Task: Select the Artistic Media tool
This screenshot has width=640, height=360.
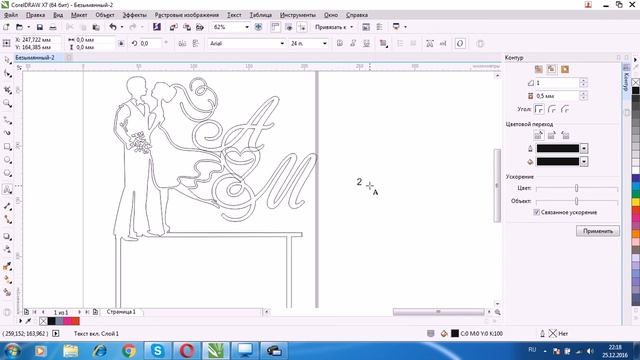Action: tap(7, 133)
